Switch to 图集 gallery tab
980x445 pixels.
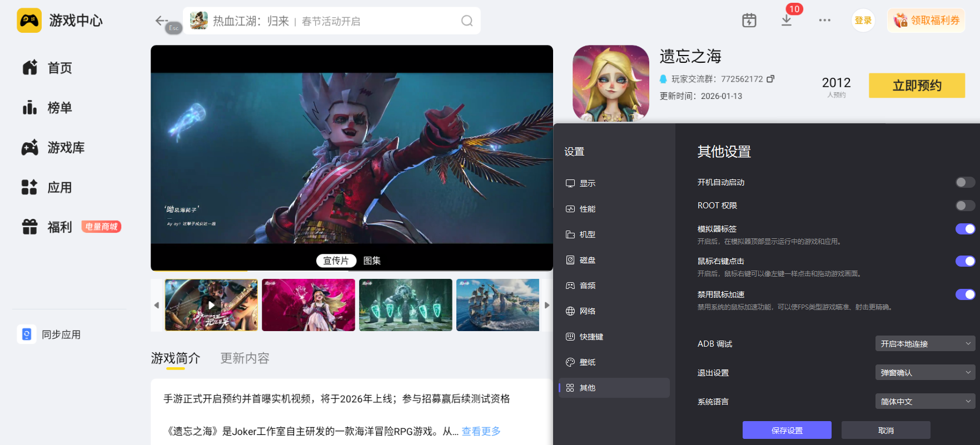pyautogui.click(x=372, y=261)
